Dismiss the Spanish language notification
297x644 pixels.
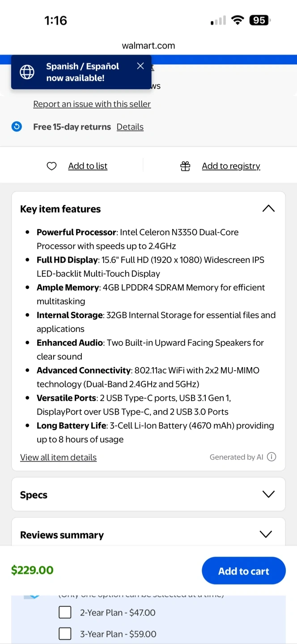[140, 66]
